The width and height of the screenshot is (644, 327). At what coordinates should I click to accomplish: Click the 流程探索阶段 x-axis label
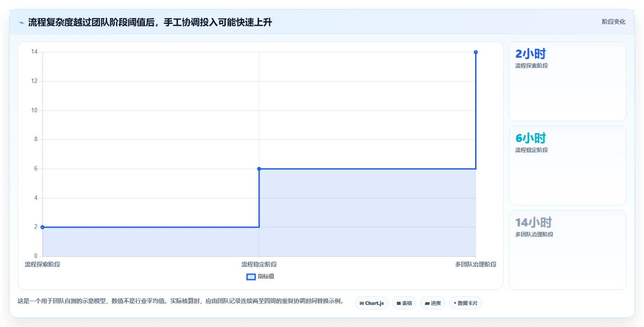[42, 264]
